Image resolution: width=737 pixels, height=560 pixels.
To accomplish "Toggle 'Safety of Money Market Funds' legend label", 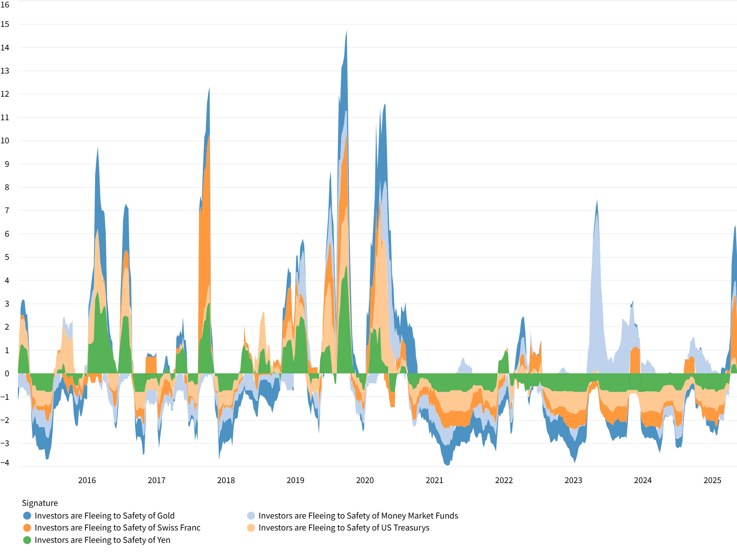I will pyautogui.click(x=358, y=516).
